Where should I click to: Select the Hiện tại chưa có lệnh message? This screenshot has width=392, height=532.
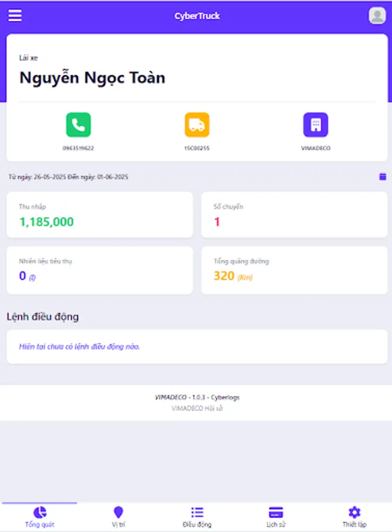(79, 346)
